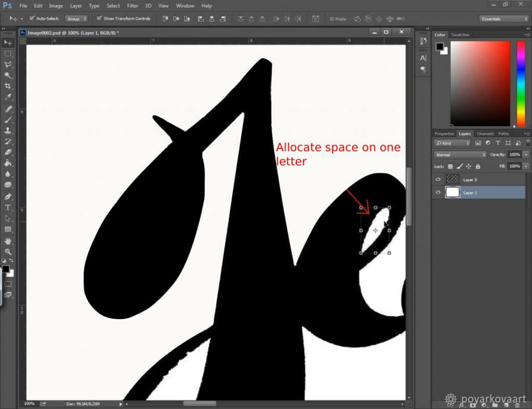This screenshot has height=409, width=532.
Task: Select the Rectangular Marquee tool
Action: [x=8, y=54]
